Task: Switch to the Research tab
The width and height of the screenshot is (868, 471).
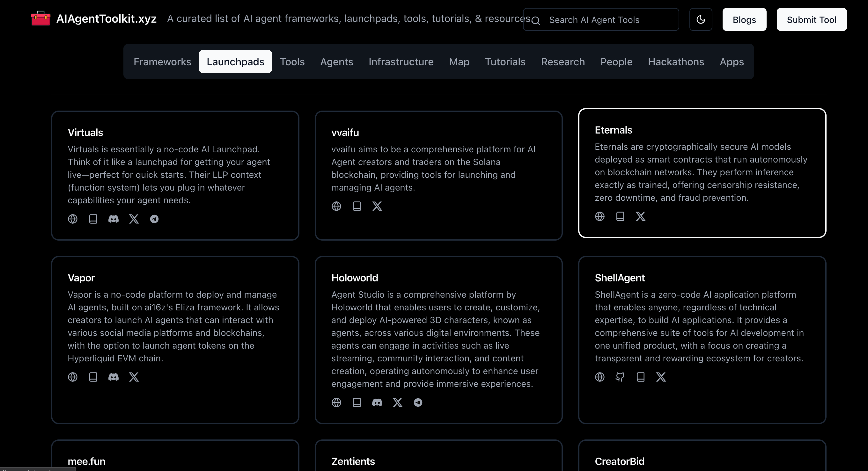Action: [x=563, y=62]
